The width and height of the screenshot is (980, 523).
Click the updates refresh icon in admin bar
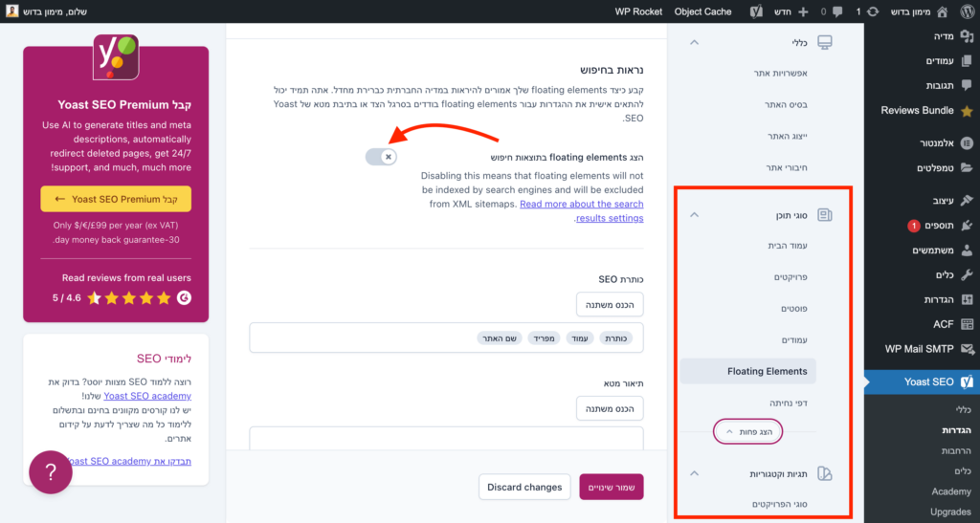pos(873,11)
